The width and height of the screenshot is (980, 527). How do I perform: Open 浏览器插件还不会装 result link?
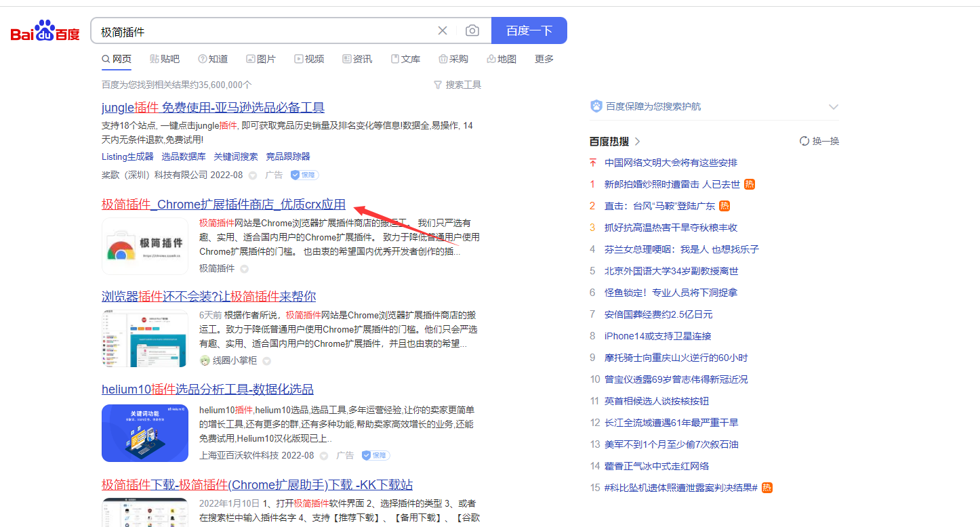click(x=209, y=296)
